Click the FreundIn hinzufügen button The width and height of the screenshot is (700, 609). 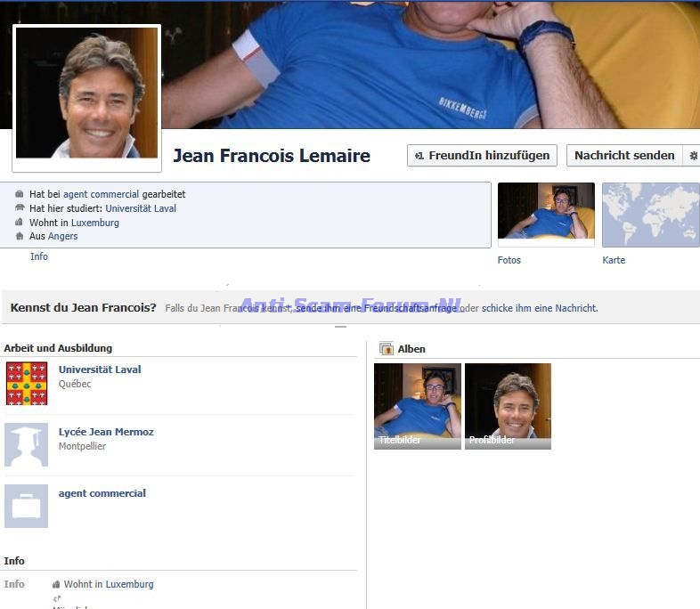(x=482, y=156)
